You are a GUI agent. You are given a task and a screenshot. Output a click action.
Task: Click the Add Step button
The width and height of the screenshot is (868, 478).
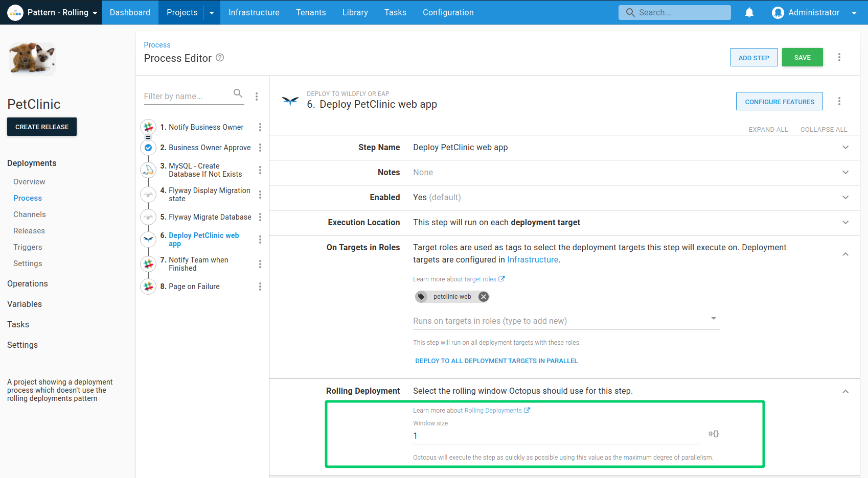[753, 58]
